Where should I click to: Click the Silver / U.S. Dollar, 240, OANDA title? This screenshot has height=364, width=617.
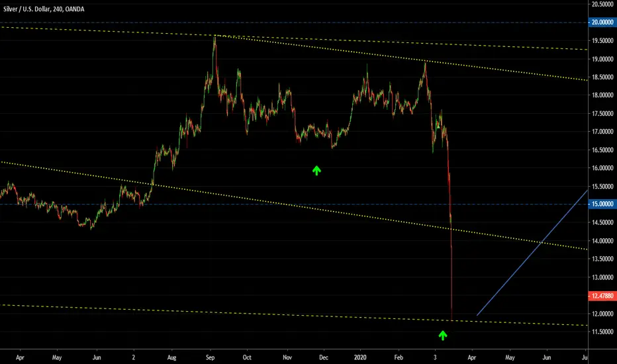tap(44, 9)
